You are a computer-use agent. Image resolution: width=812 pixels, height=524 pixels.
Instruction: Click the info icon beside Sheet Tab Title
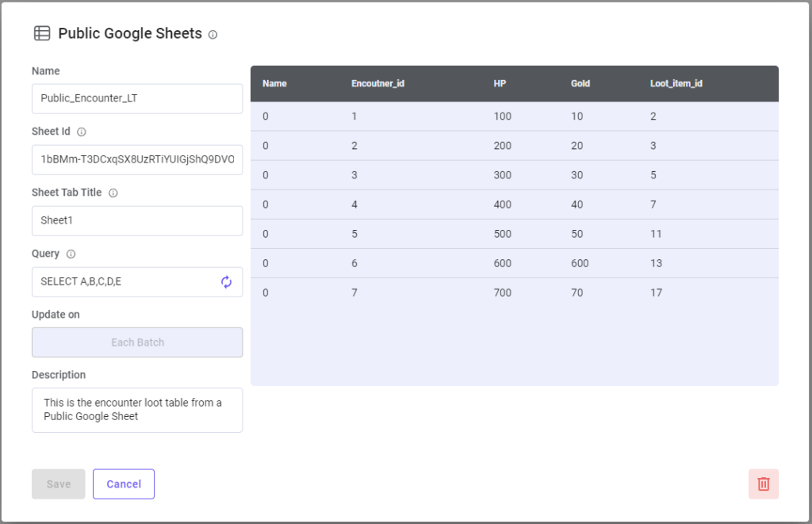[x=113, y=193]
